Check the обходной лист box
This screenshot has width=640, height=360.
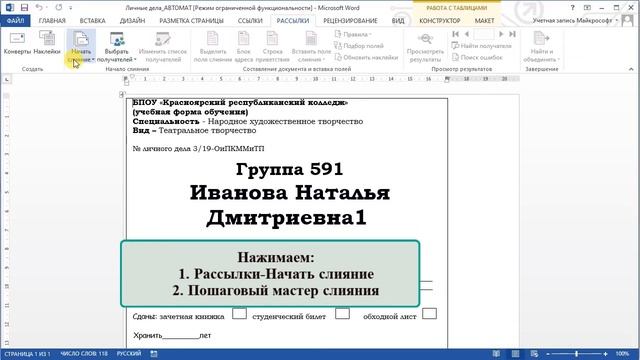[429, 313]
